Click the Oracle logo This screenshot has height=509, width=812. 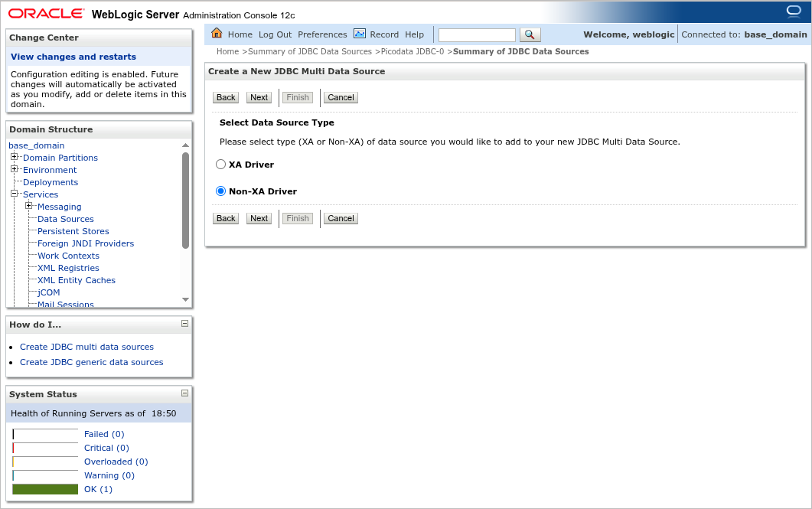pyautogui.click(x=45, y=12)
